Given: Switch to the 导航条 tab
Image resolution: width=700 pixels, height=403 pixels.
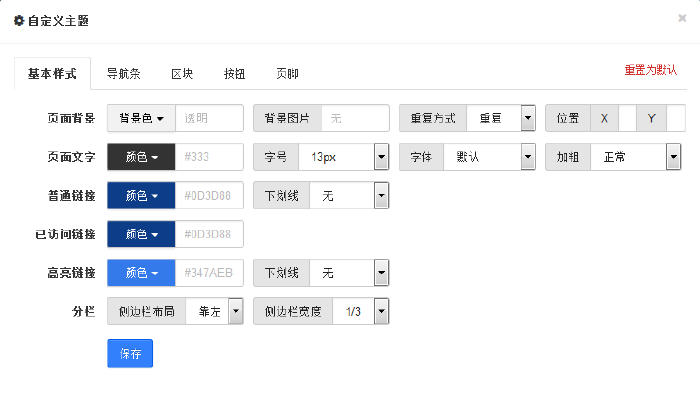Looking at the screenshot, I should click(123, 73).
